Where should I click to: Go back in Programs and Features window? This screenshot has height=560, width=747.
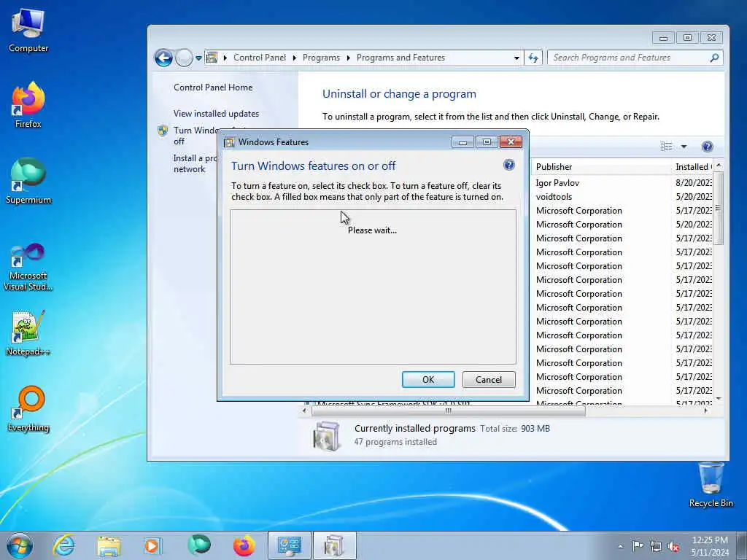click(x=163, y=58)
